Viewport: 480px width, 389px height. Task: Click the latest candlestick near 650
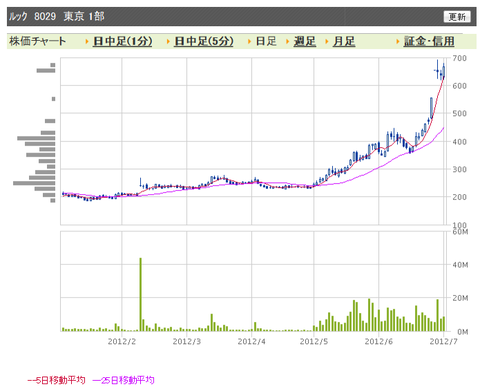[x=444, y=71]
